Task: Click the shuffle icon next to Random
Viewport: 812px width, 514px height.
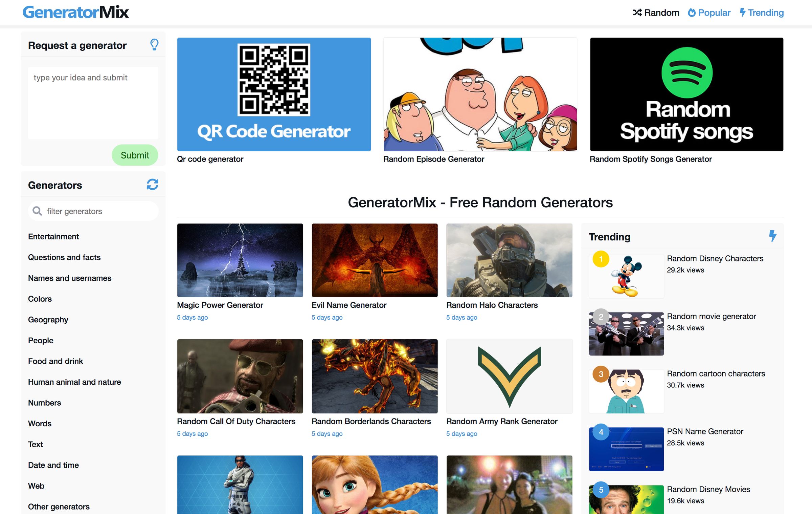Action: pos(637,13)
